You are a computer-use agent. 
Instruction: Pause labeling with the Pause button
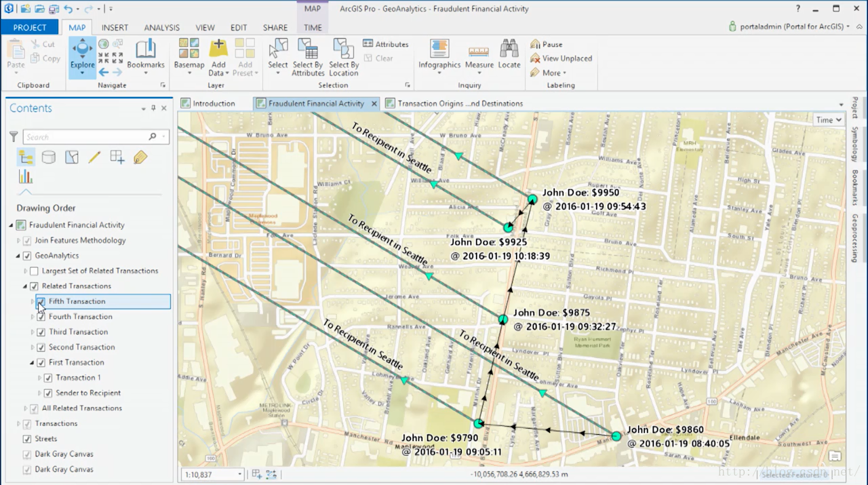coord(547,44)
